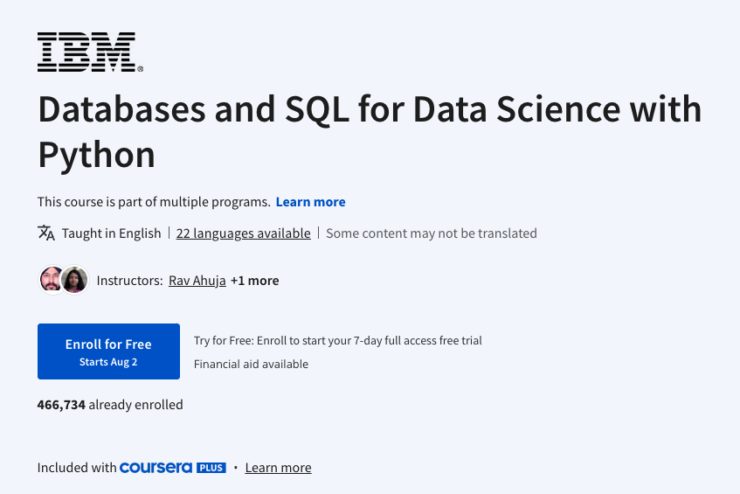Click the 7-day free trial text

coord(338,341)
